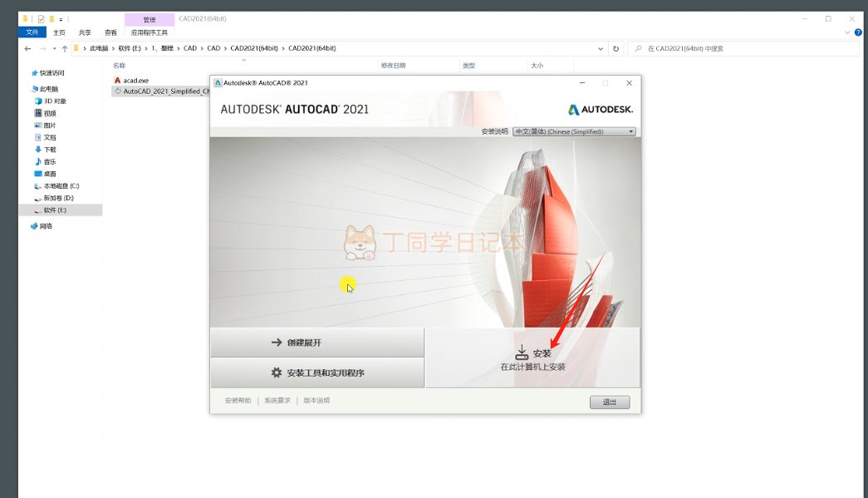Open recent locations dropdown arrow
This screenshot has height=498, width=868.
pyautogui.click(x=54, y=49)
